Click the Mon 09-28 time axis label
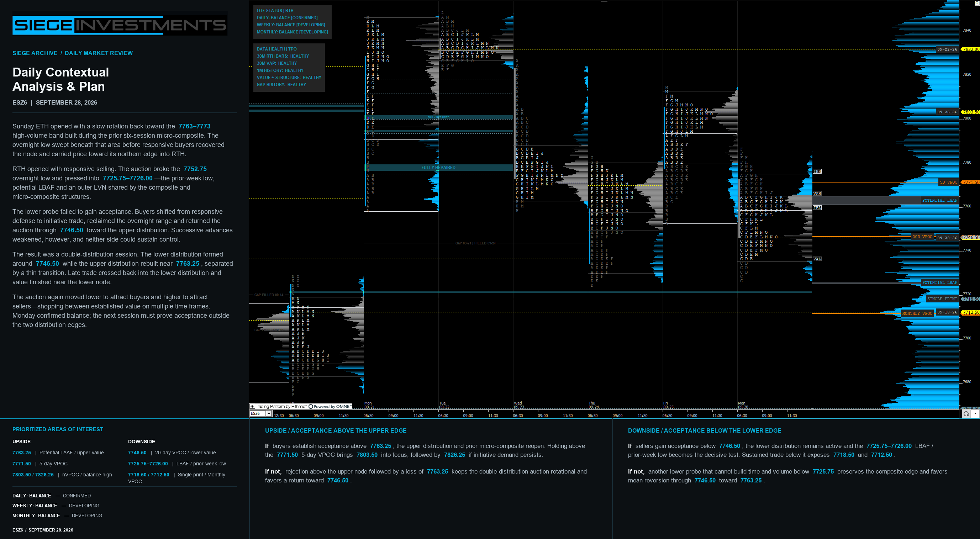This screenshot has width=980, height=539. tap(743, 405)
